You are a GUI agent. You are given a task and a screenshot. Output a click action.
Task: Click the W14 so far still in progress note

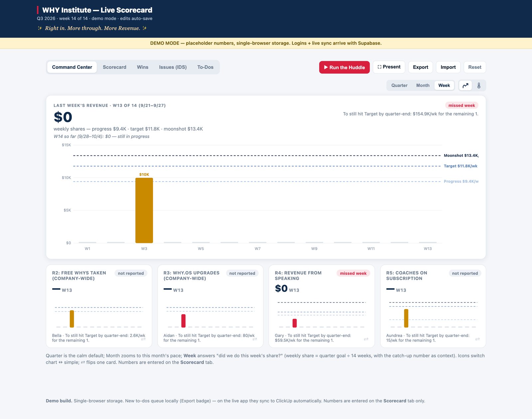(x=101, y=136)
